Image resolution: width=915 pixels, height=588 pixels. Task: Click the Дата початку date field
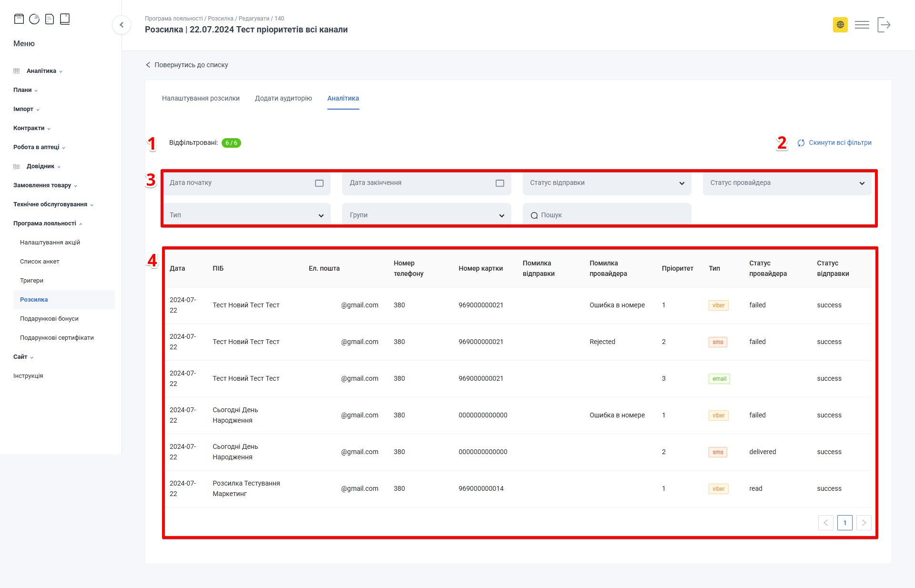pos(246,183)
